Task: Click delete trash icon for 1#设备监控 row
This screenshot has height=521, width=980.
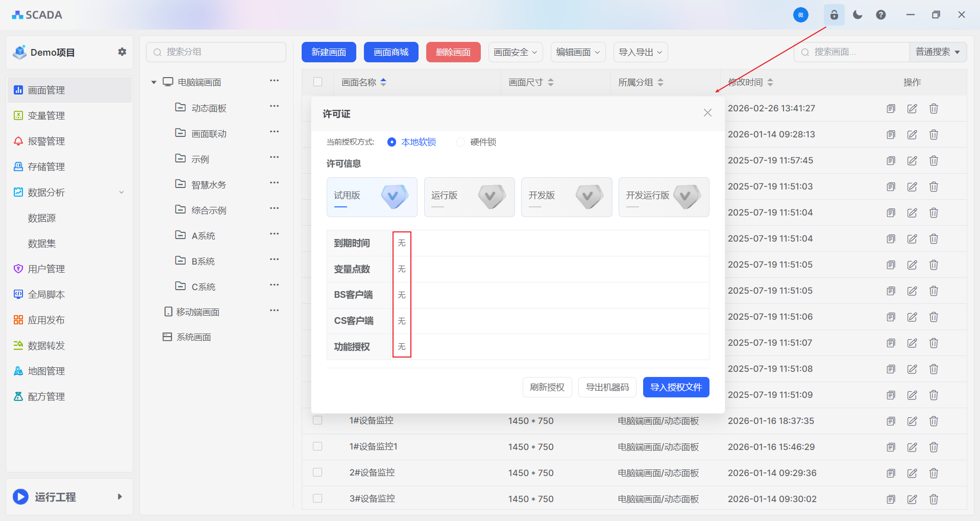Action: pyautogui.click(x=934, y=421)
